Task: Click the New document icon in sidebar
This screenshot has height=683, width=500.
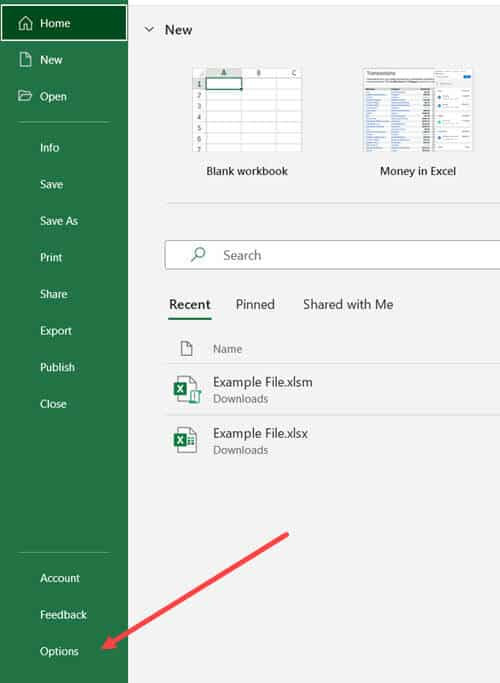Action: coord(25,60)
